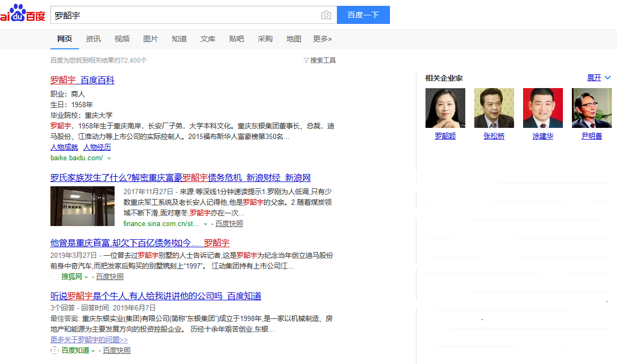The image size is (617, 364).
Task: Open the 搜索工具 filter
Action: pyautogui.click(x=319, y=60)
